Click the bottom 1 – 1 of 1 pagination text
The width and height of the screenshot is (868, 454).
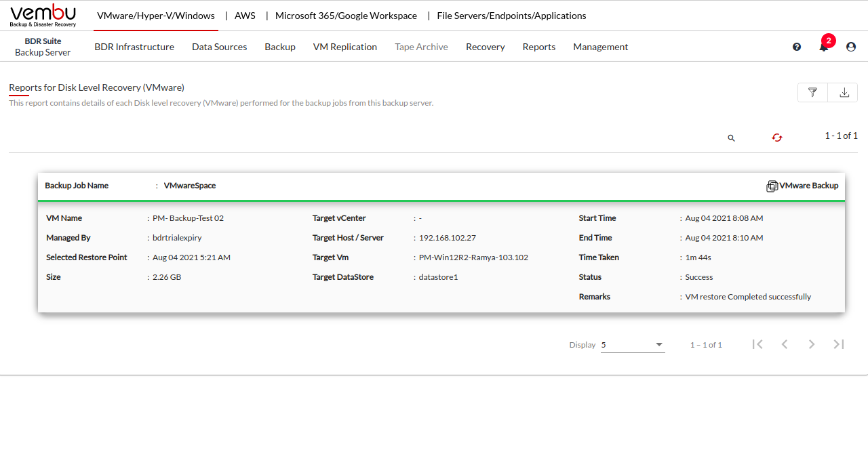706,345
